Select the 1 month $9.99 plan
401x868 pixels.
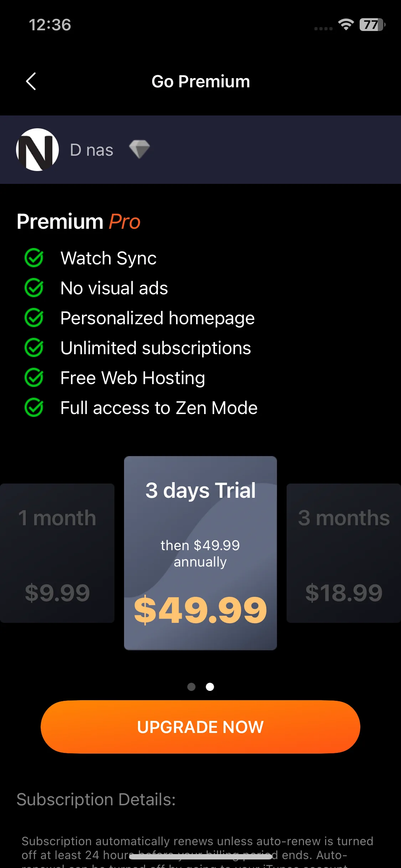[x=57, y=553]
